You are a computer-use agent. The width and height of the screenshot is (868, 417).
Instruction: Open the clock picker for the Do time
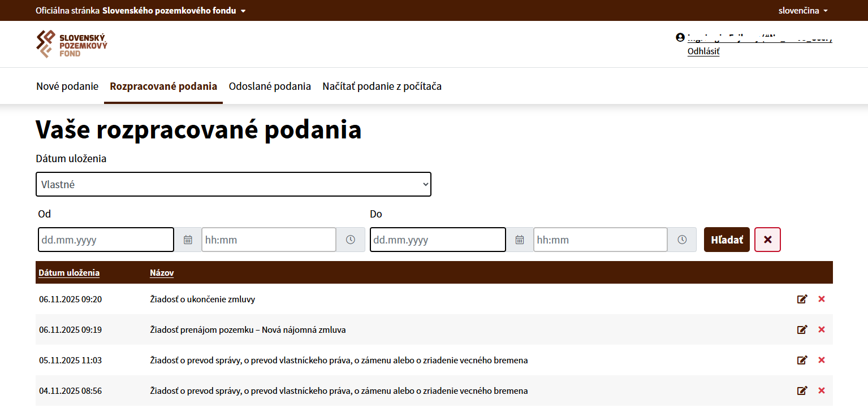[681, 240]
